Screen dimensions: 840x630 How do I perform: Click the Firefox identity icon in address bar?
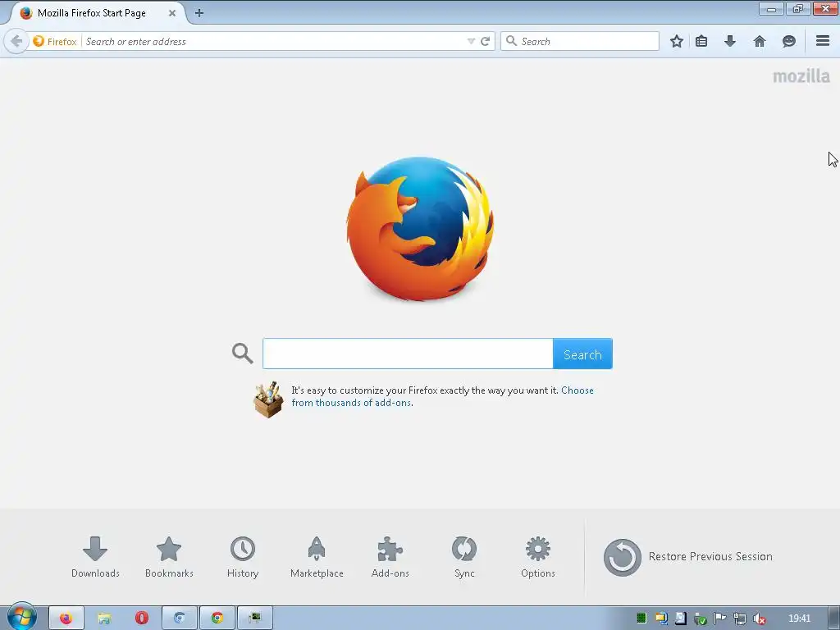pos(39,41)
